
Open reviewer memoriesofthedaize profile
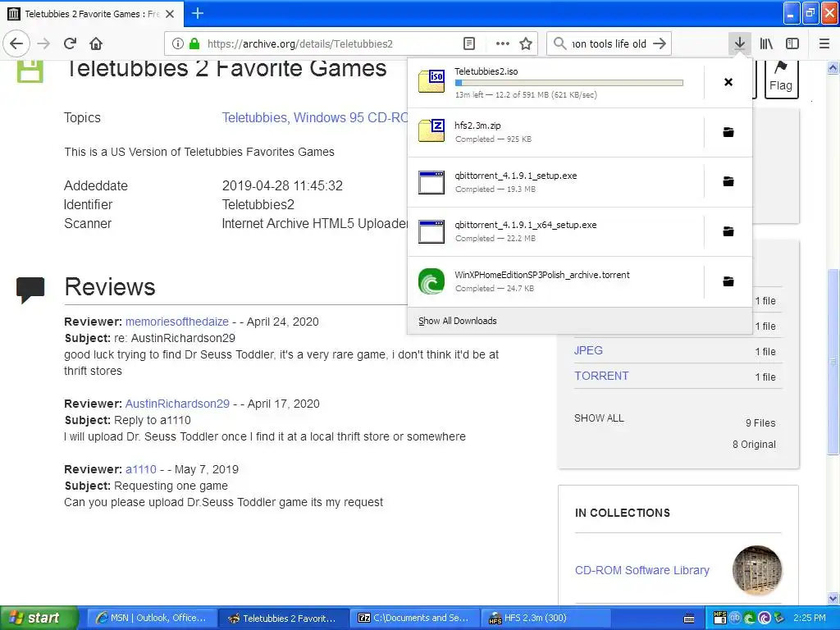[x=177, y=322]
